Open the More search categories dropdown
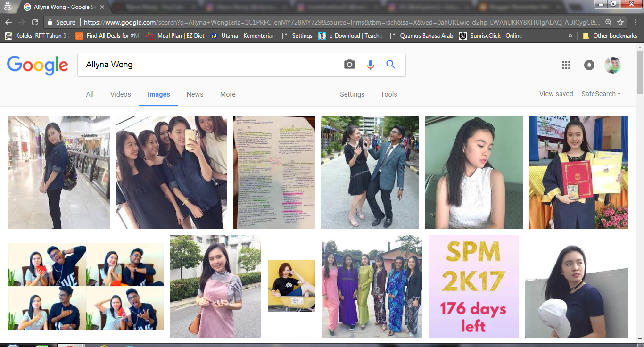The image size is (644, 347). (228, 94)
